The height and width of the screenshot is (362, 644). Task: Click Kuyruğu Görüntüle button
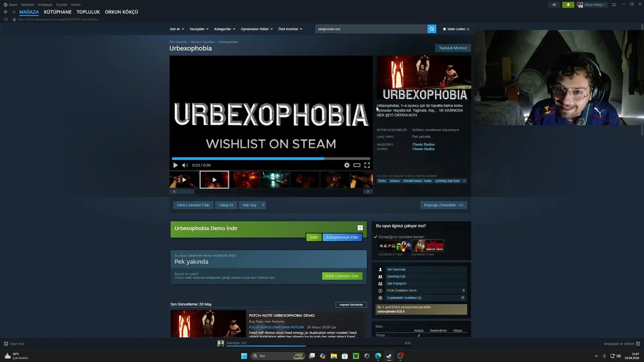coord(443,205)
